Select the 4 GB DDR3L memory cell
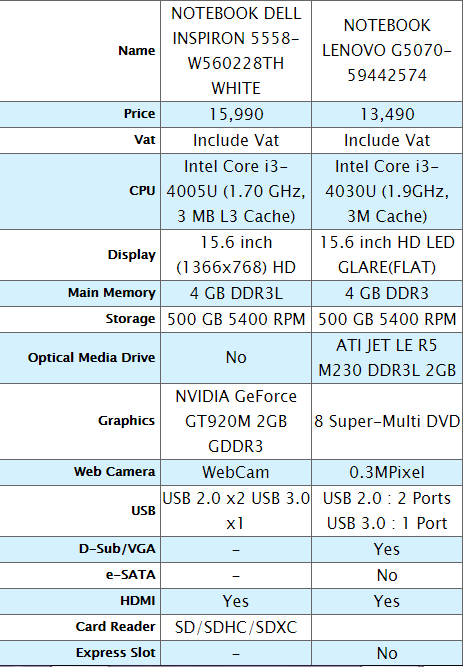463x667 pixels. coord(236,294)
